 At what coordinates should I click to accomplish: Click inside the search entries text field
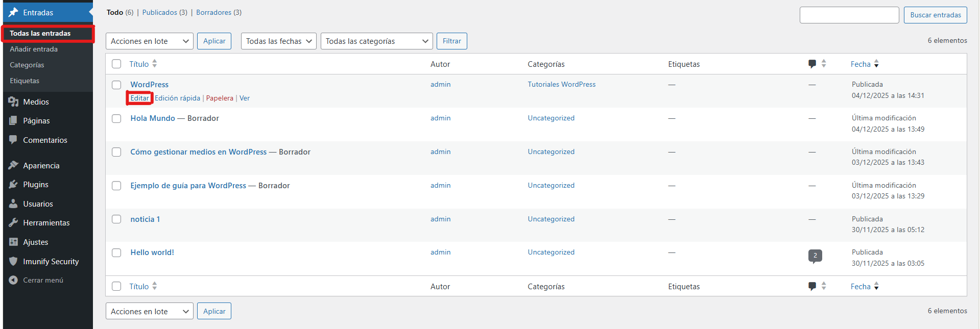[x=849, y=15]
